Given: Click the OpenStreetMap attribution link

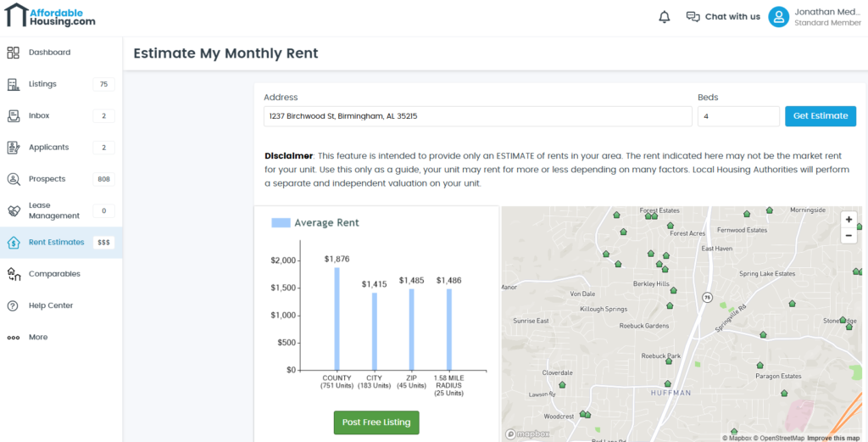Looking at the screenshot, I should (780, 438).
